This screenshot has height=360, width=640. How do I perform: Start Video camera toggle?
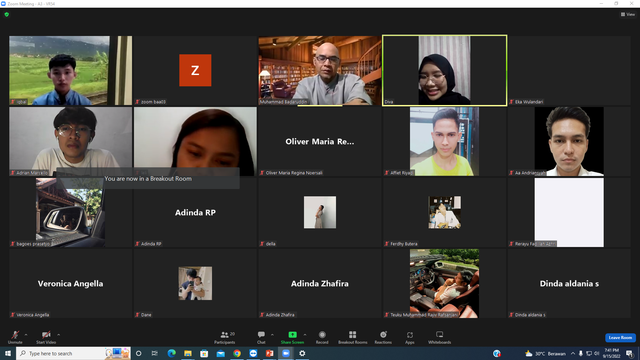[x=46, y=337]
